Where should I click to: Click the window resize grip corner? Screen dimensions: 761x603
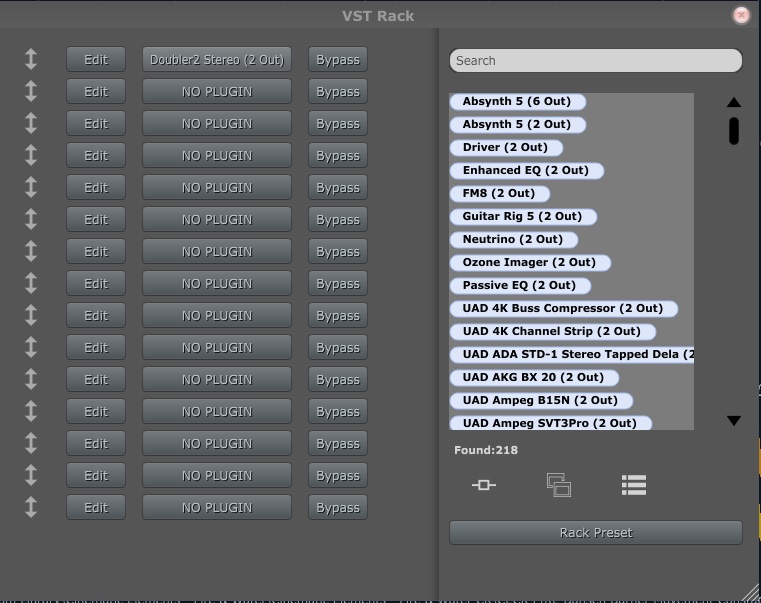pos(751,593)
